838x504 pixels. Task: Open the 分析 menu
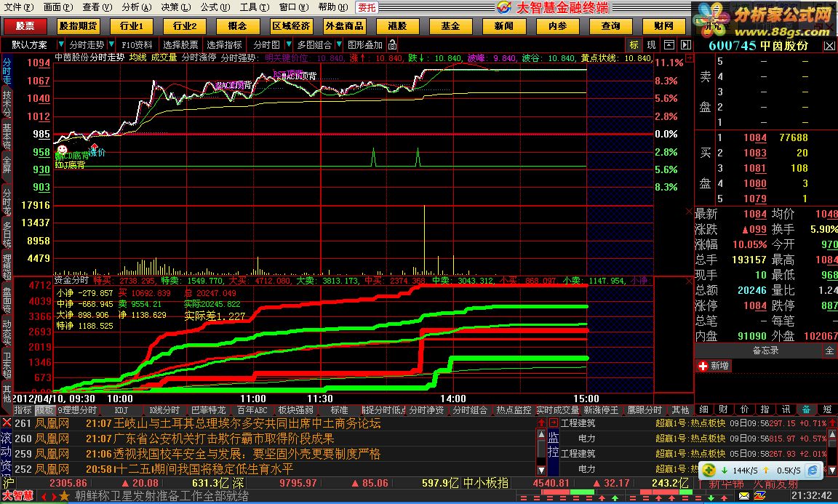tap(137, 7)
